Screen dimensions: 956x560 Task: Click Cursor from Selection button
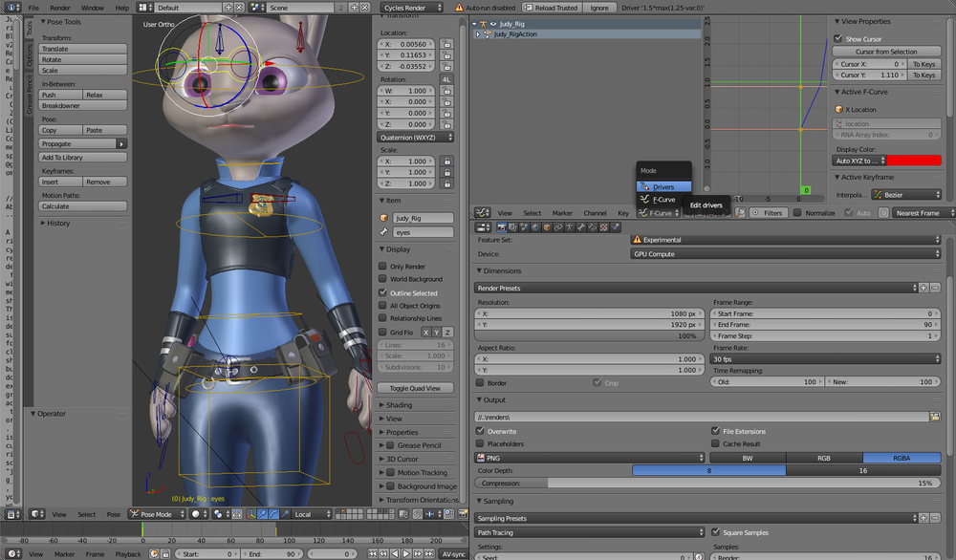[886, 52]
